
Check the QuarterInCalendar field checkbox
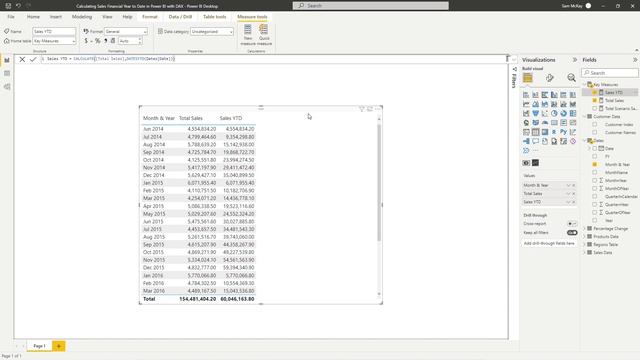(595, 196)
